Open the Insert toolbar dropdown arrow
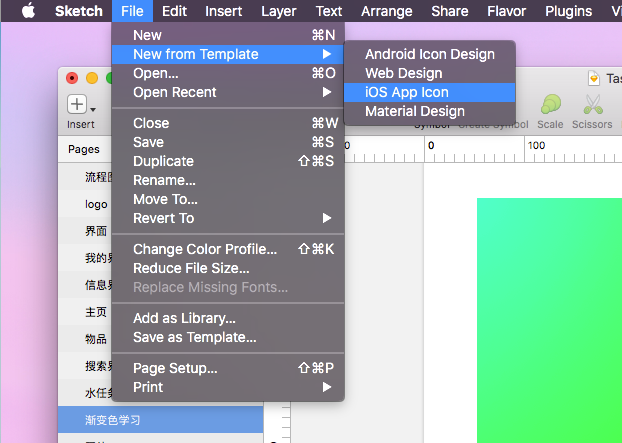 point(93,109)
